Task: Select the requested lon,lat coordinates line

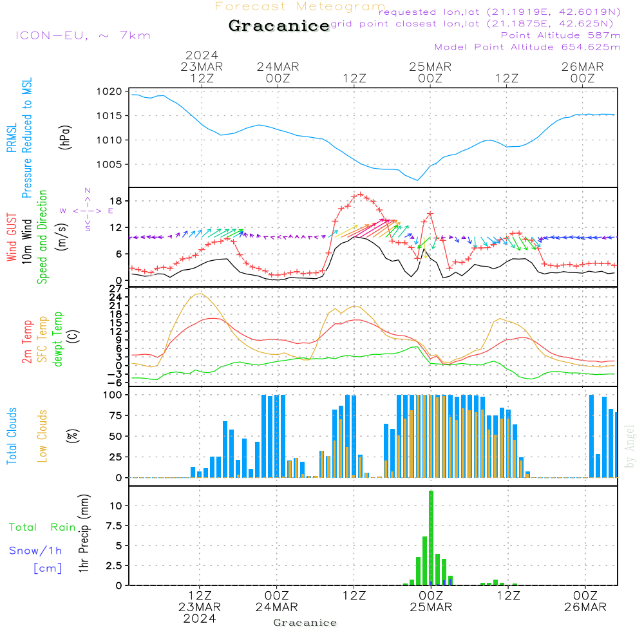Action: pyautogui.click(x=500, y=12)
